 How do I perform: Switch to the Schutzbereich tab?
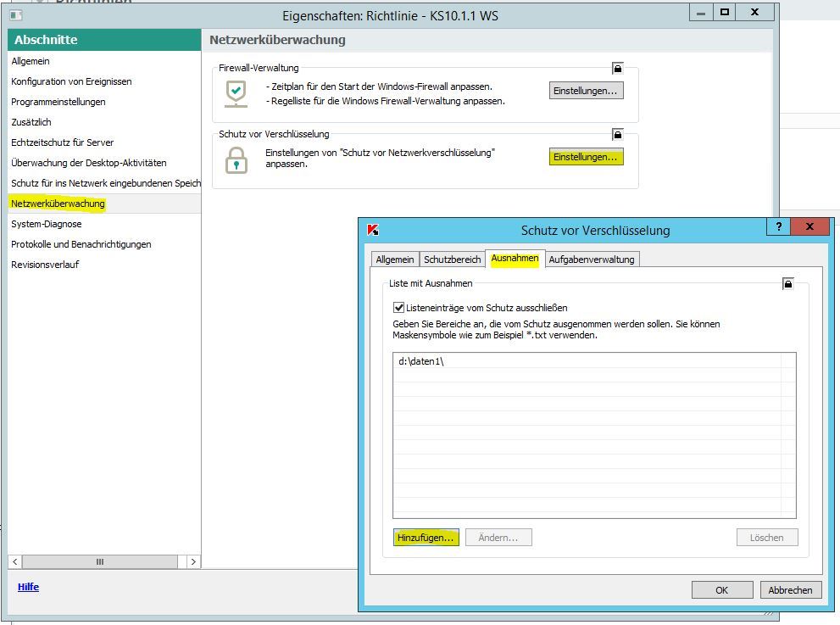pos(452,259)
